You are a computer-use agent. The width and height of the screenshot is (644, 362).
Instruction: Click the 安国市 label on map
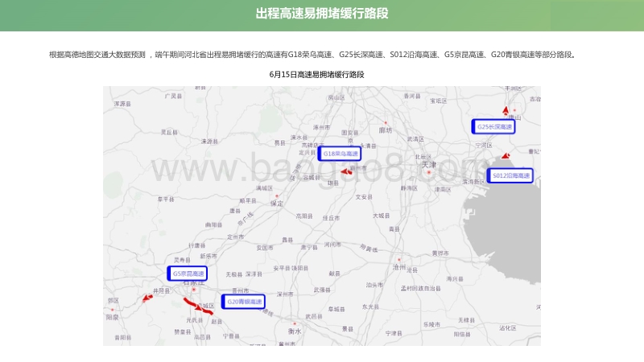pos(265,248)
